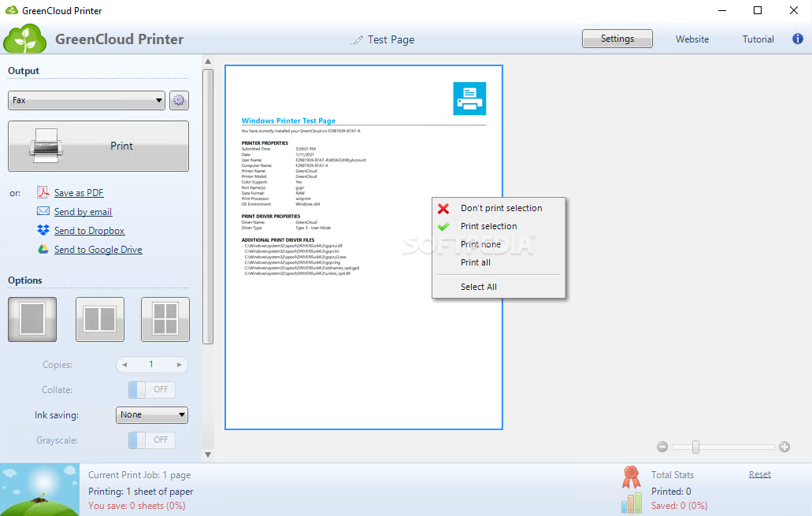
Task: Click the zoom slider handle
Action: pos(695,447)
